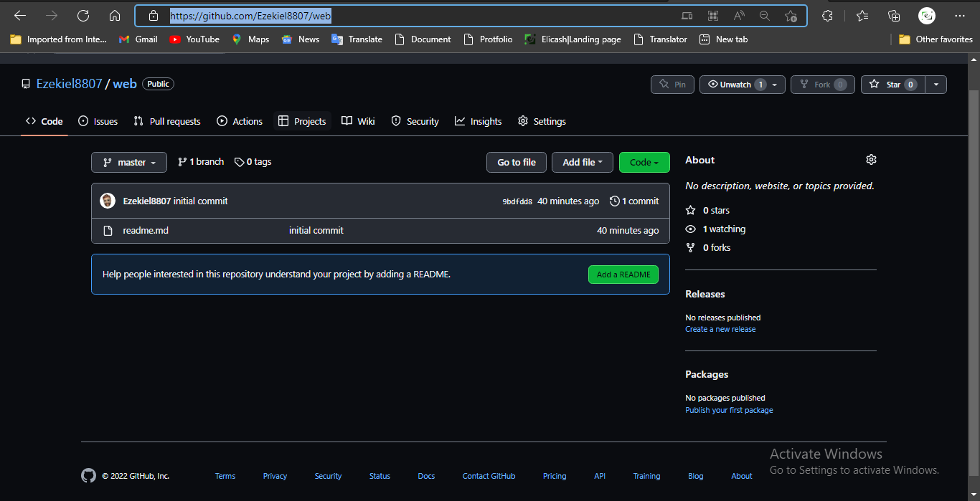
Task: Open the Other favorites folder
Action: point(936,39)
